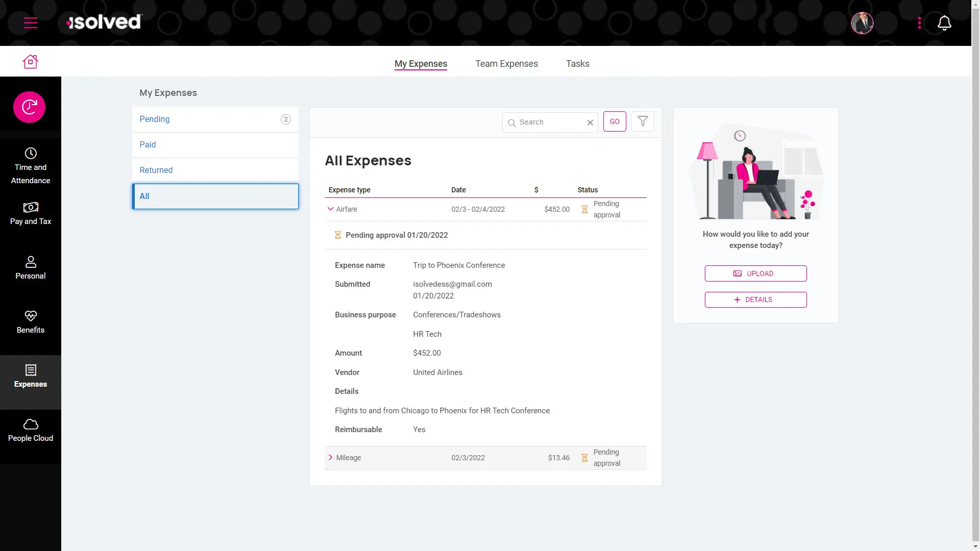Open People Cloud in sidebar
Viewport: 980px width, 551px height.
(x=31, y=431)
